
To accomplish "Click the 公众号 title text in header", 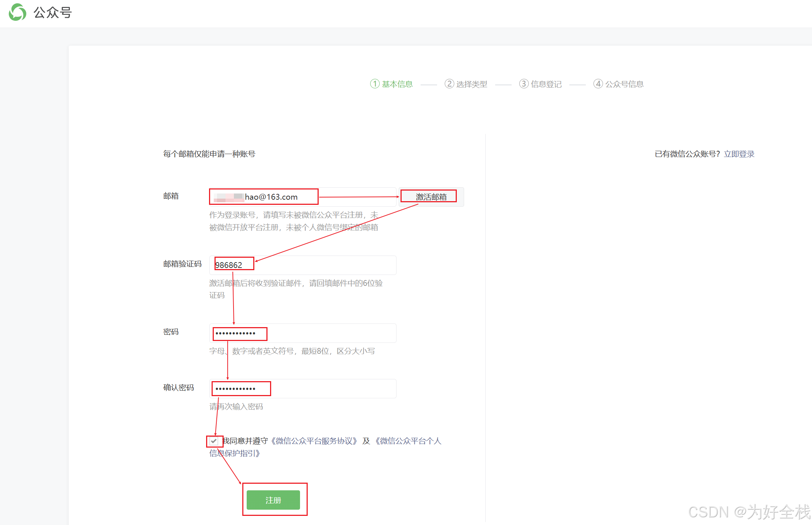I will click(x=53, y=13).
